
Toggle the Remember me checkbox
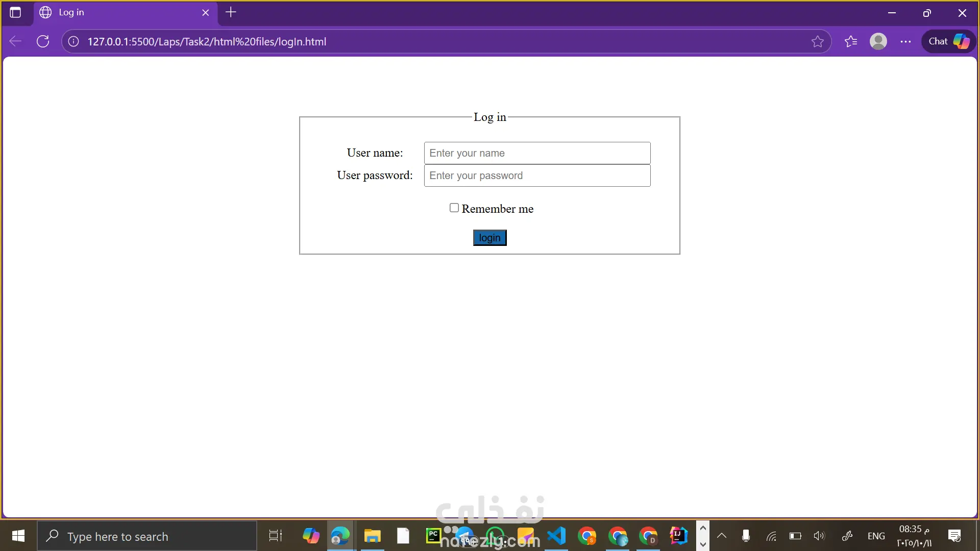pyautogui.click(x=454, y=208)
